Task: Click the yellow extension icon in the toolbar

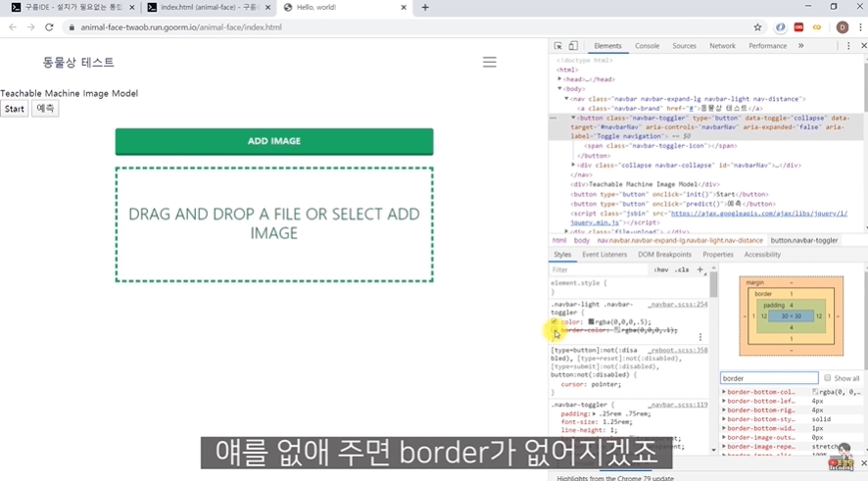Action: coord(816,27)
